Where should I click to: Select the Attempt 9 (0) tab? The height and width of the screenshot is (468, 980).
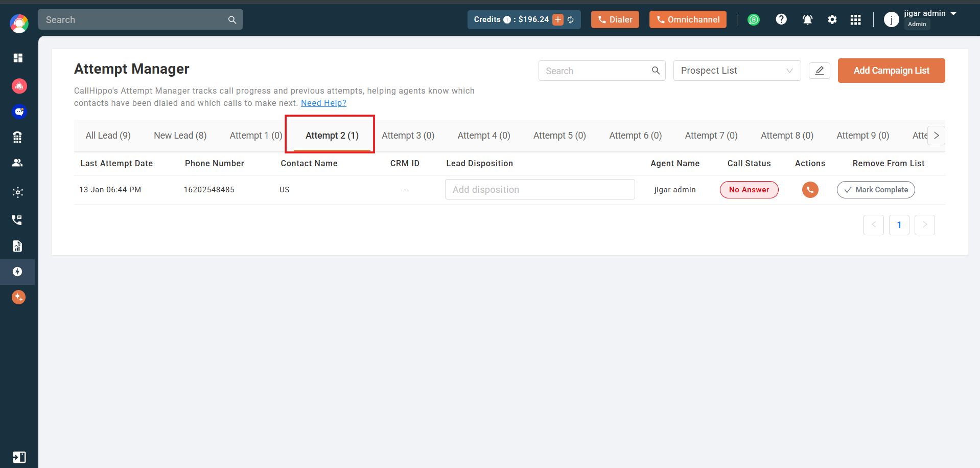pos(862,136)
